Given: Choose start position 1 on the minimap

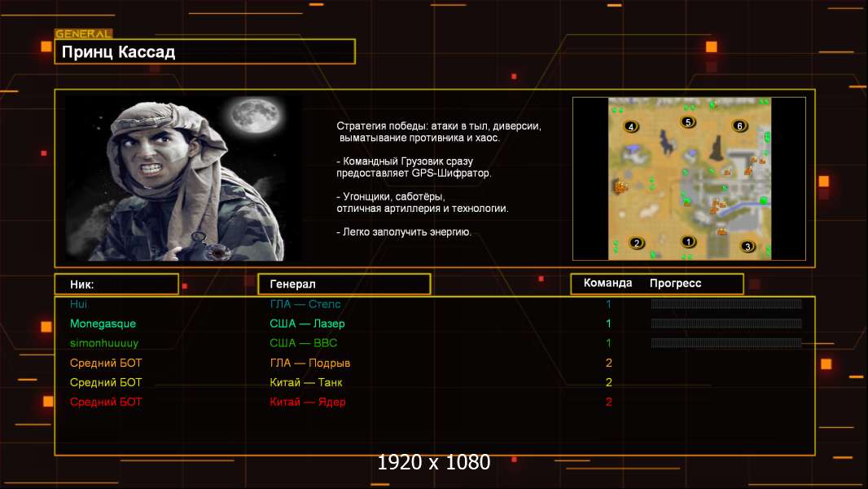Looking at the screenshot, I should click(688, 241).
